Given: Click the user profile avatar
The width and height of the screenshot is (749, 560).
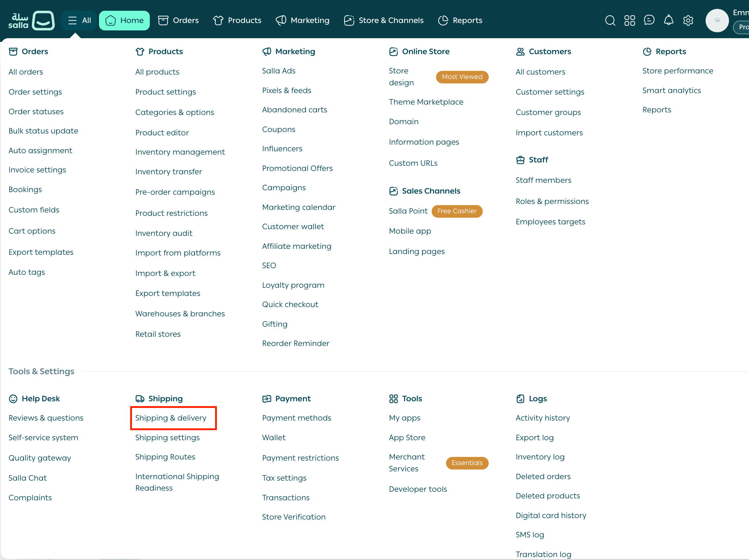Looking at the screenshot, I should pyautogui.click(x=717, y=20).
